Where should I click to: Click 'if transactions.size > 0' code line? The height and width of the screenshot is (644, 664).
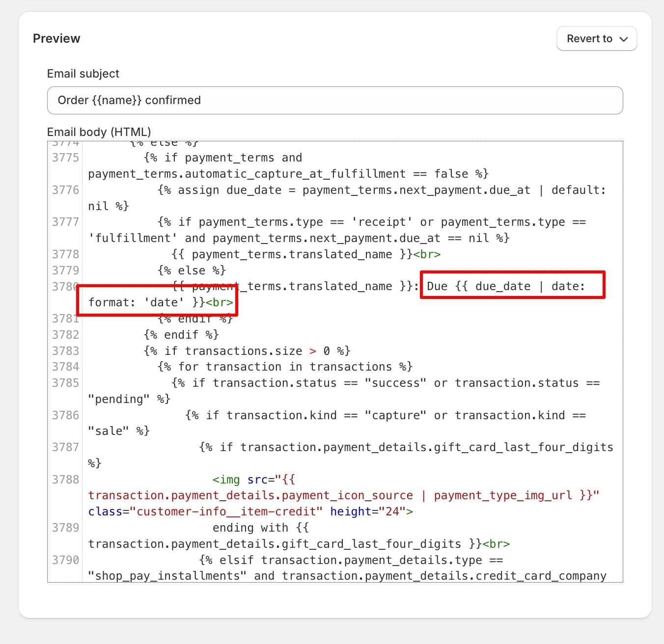(247, 351)
